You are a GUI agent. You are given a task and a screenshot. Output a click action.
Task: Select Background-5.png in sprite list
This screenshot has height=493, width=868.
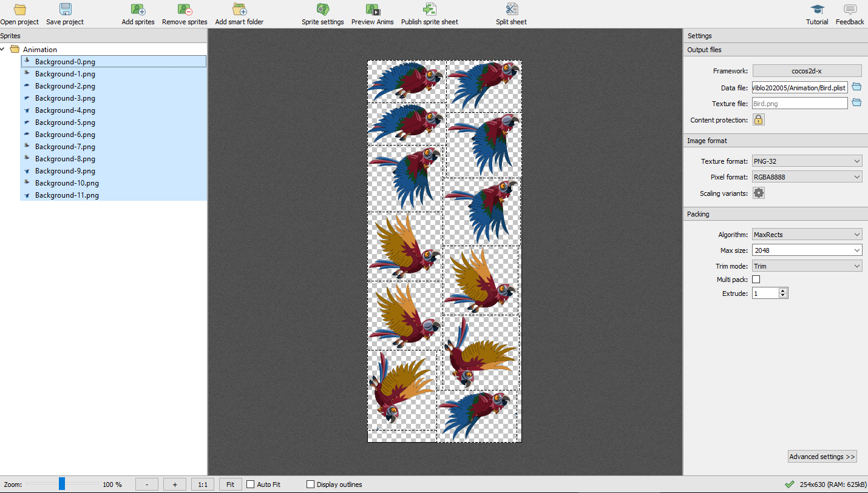[x=114, y=122]
